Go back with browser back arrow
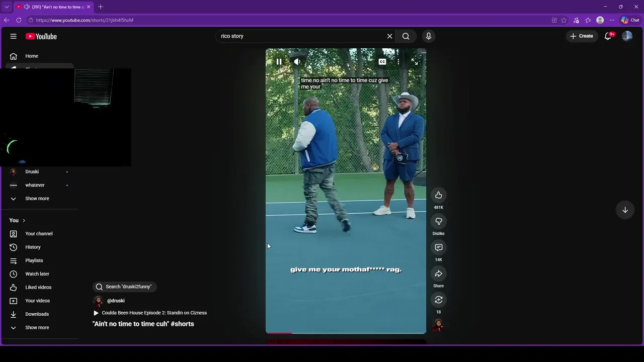 (7, 20)
